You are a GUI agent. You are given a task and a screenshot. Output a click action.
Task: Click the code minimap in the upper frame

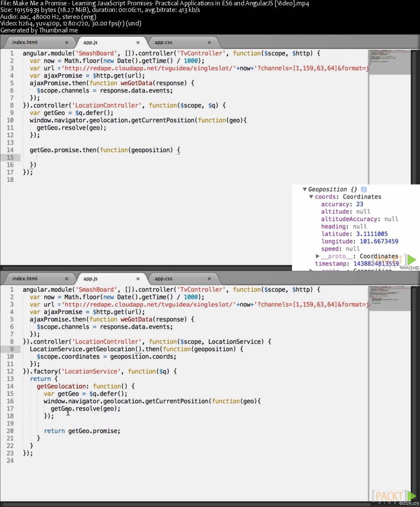point(389,62)
